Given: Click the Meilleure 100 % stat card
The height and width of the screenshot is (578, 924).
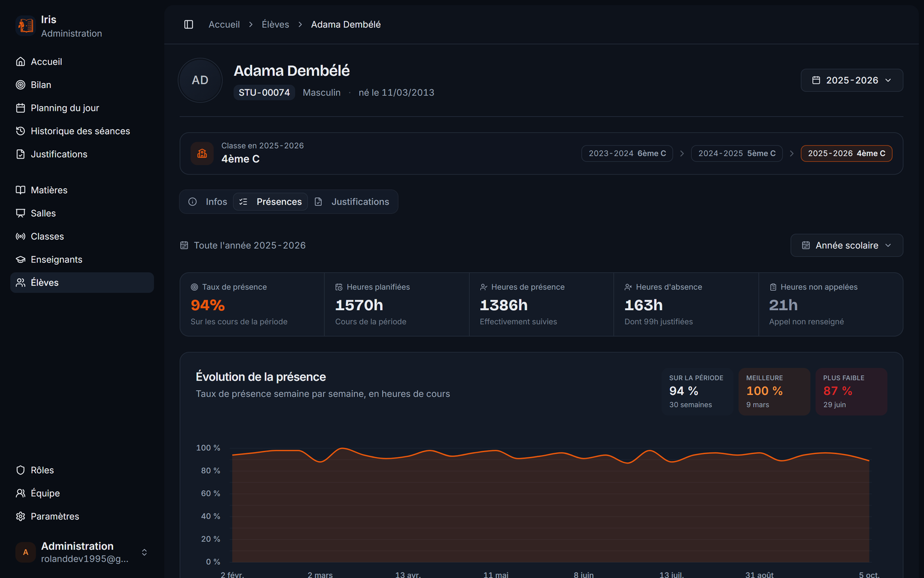Looking at the screenshot, I should tap(774, 391).
